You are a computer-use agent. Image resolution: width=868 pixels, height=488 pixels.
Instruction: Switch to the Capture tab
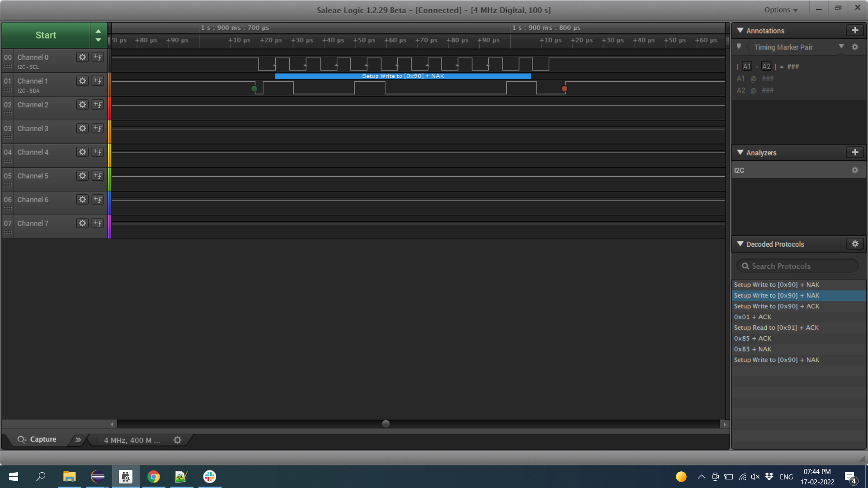37,440
